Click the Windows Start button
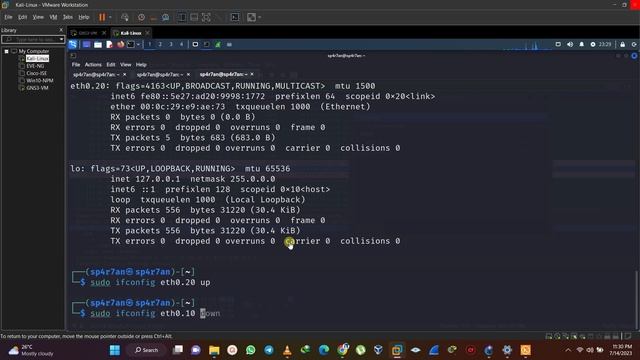 (x=115, y=350)
